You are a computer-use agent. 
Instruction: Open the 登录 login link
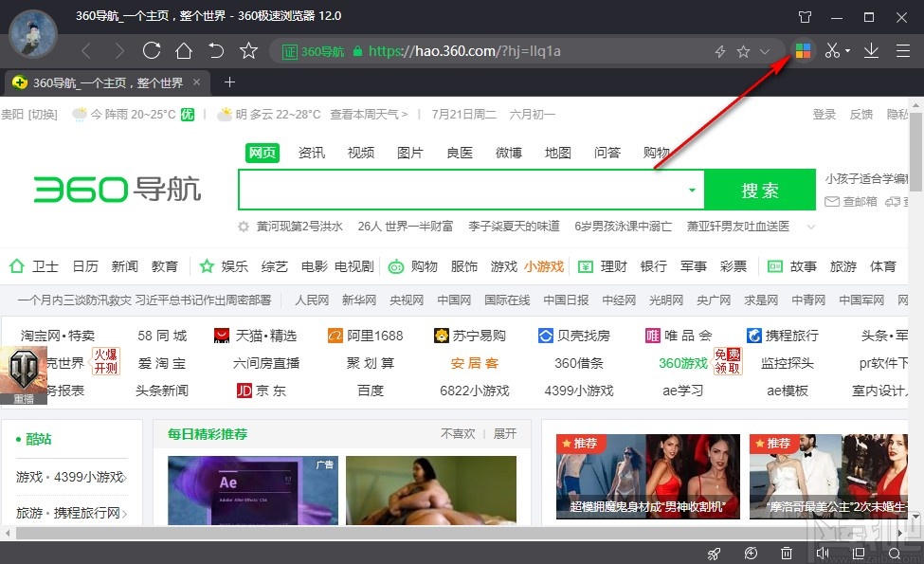[824, 114]
